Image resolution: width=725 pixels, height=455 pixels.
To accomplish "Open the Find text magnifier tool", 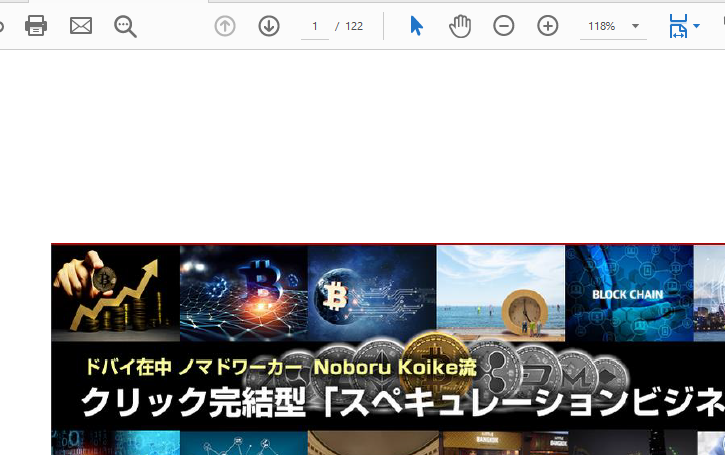I will tap(125, 26).
